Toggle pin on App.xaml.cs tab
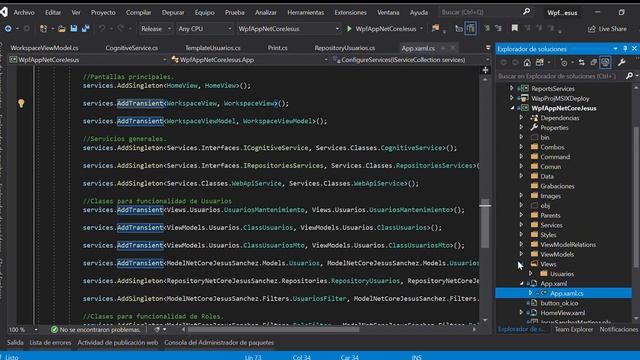This screenshot has width=640, height=360. tap(443, 48)
